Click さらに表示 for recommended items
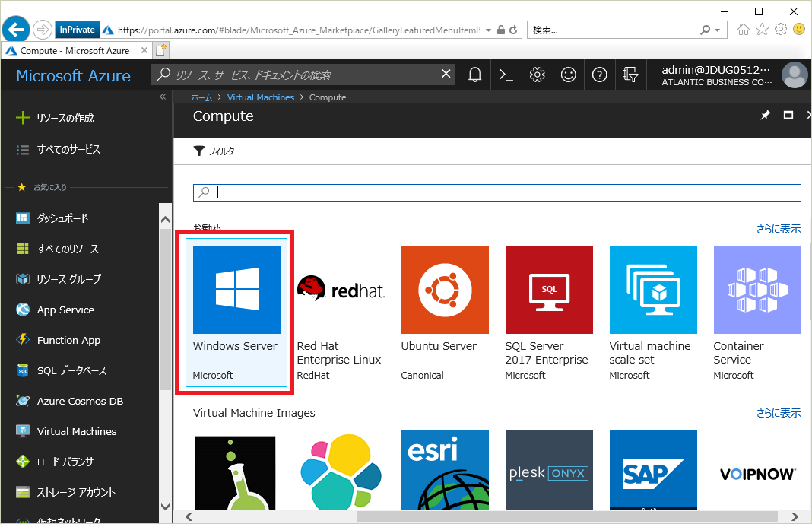Viewport: 812px width, 524px height. point(779,229)
